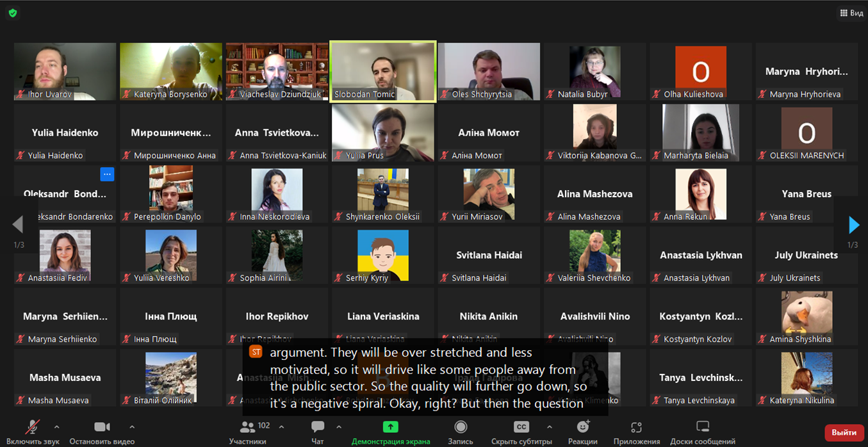Screen dimensions: 868x447
Task: Open more options on Oleksandr Bondarenko tile
Action: coord(107,174)
